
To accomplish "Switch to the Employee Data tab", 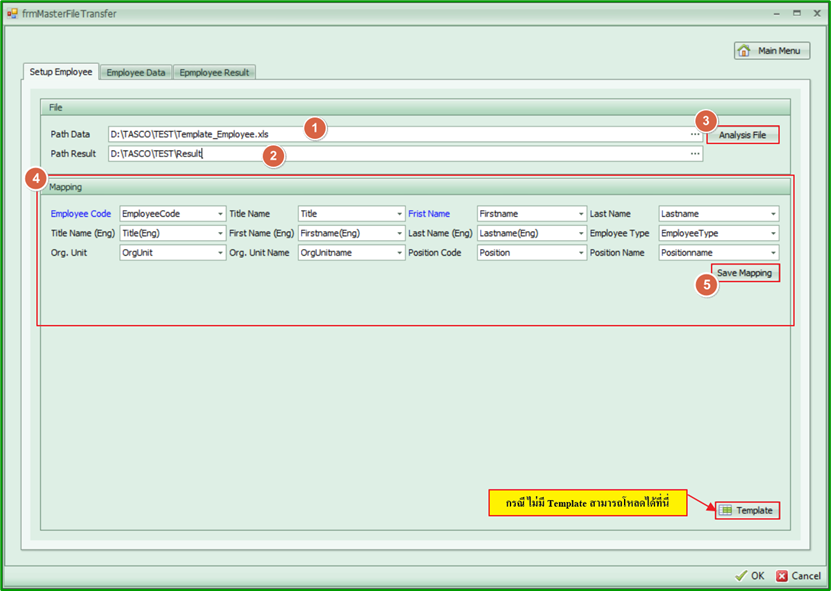I will 136,73.
